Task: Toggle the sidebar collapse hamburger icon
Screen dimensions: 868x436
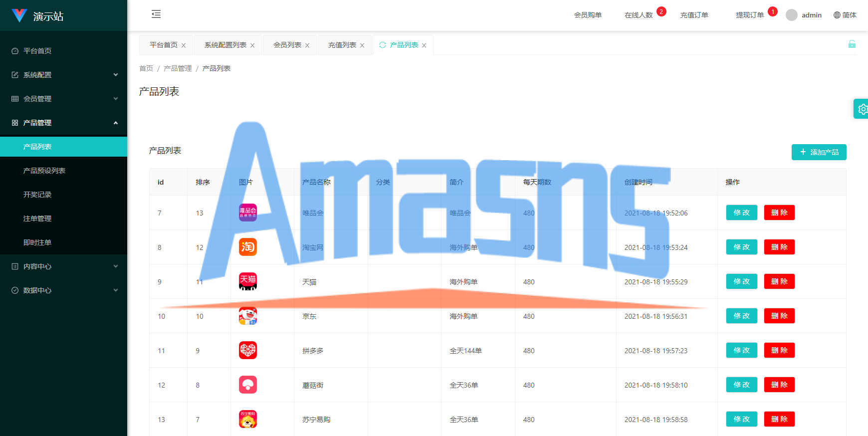Action: pos(156,14)
